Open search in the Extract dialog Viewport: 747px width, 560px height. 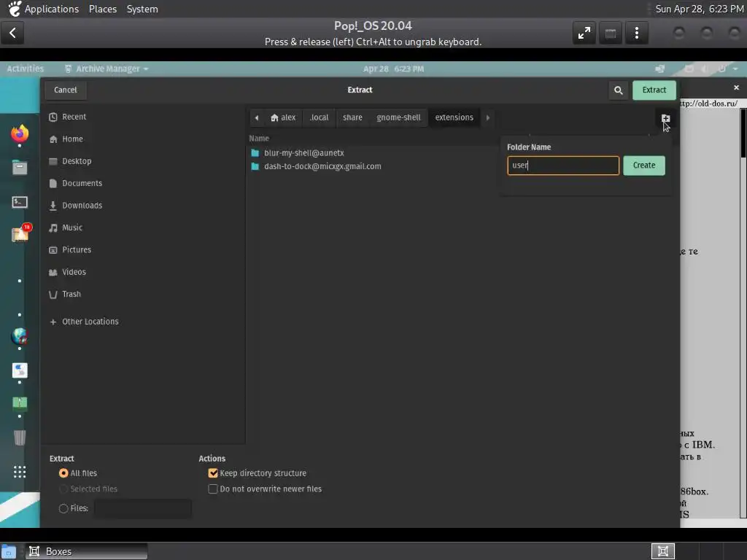(618, 90)
